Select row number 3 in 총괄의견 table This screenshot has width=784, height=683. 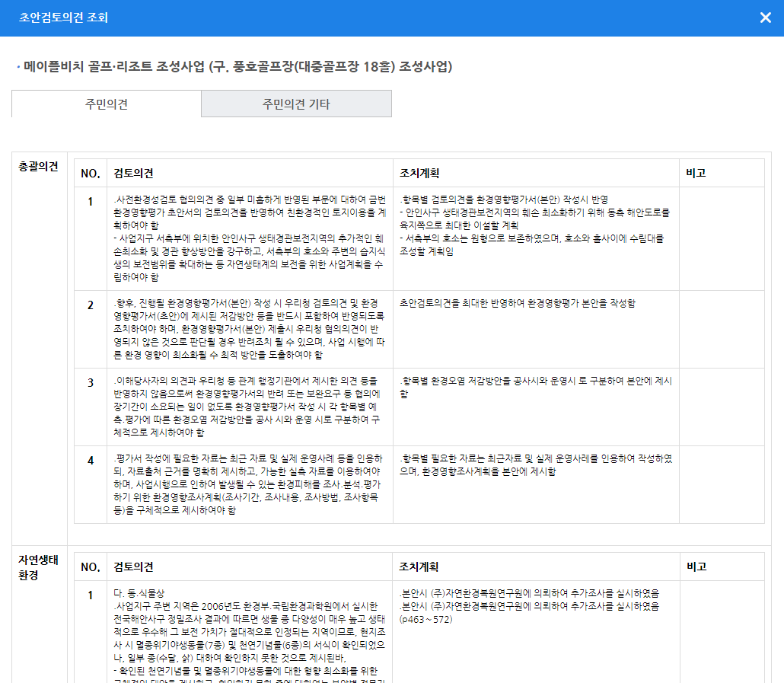pos(90,383)
